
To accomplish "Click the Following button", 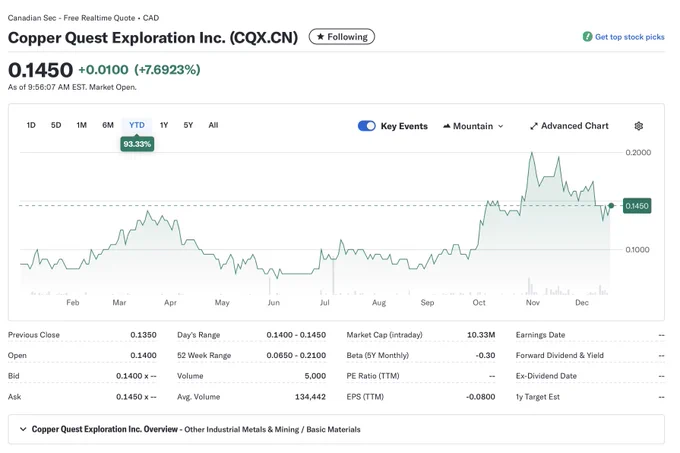I will pos(342,37).
